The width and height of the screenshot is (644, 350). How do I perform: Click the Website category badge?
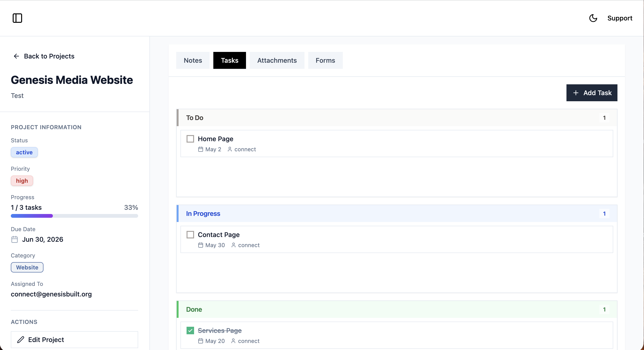27,267
